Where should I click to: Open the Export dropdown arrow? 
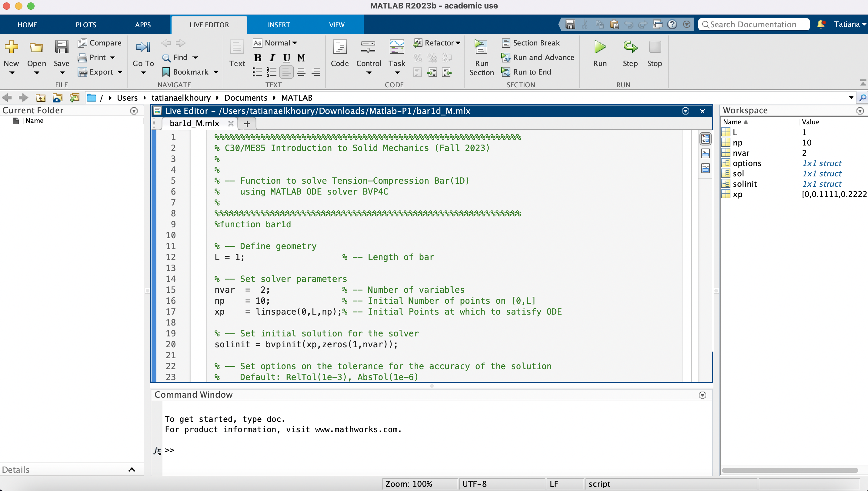[120, 72]
